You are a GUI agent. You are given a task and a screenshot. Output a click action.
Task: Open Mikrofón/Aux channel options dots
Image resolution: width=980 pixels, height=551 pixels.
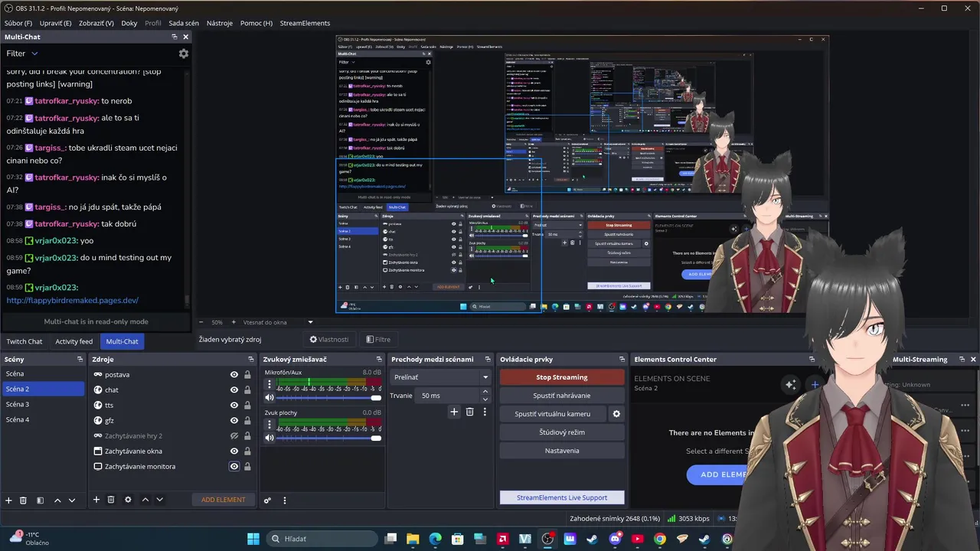[269, 384]
